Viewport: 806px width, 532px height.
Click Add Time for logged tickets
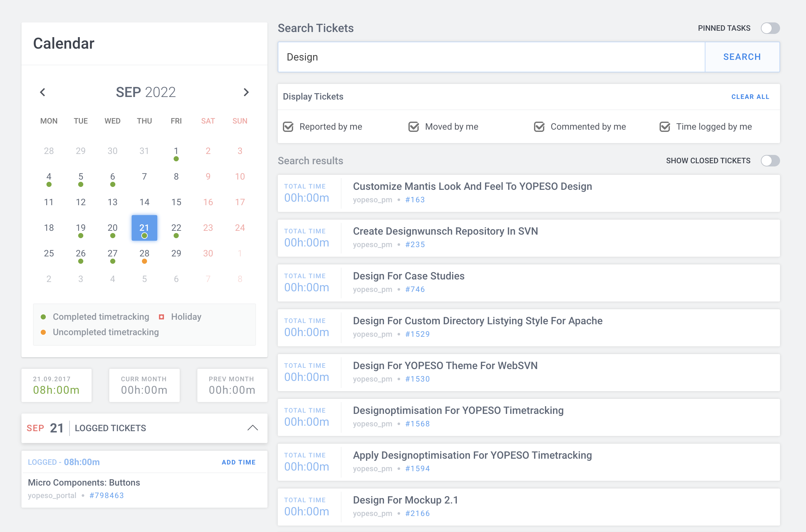tap(238, 462)
